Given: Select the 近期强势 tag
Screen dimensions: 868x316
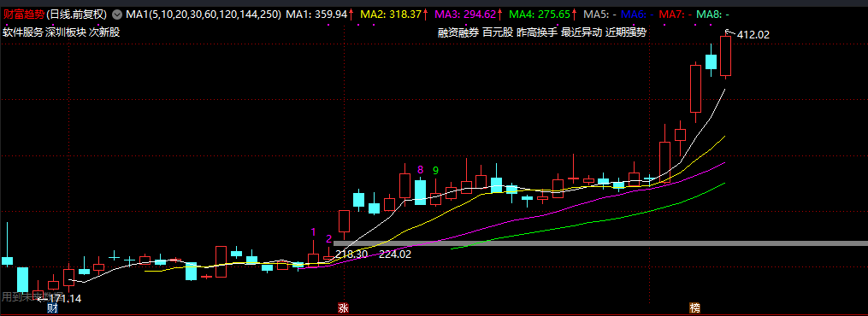Looking at the screenshot, I should click(x=625, y=32).
